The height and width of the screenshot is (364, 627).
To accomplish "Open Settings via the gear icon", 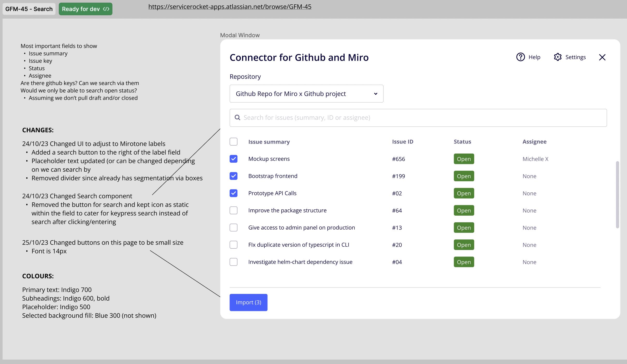I will tap(558, 57).
